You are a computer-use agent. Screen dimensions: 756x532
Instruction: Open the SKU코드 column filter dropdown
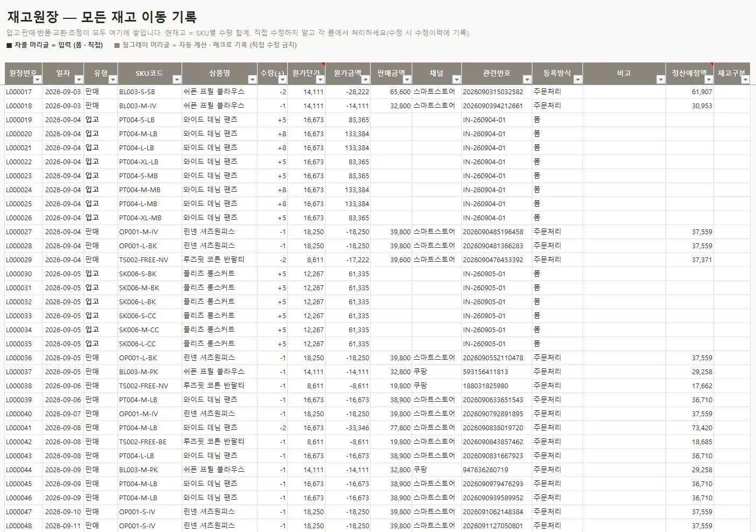pyautogui.click(x=177, y=80)
